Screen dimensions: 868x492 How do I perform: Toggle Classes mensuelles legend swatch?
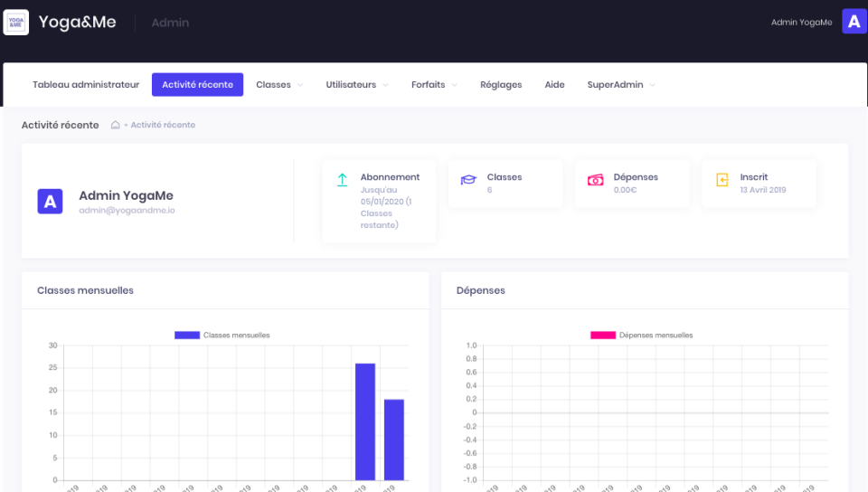[187, 335]
